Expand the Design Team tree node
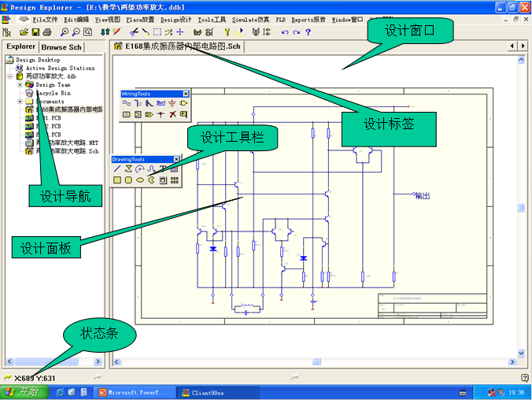Image resolution: width=532 pixels, height=400 pixels. tap(20, 85)
